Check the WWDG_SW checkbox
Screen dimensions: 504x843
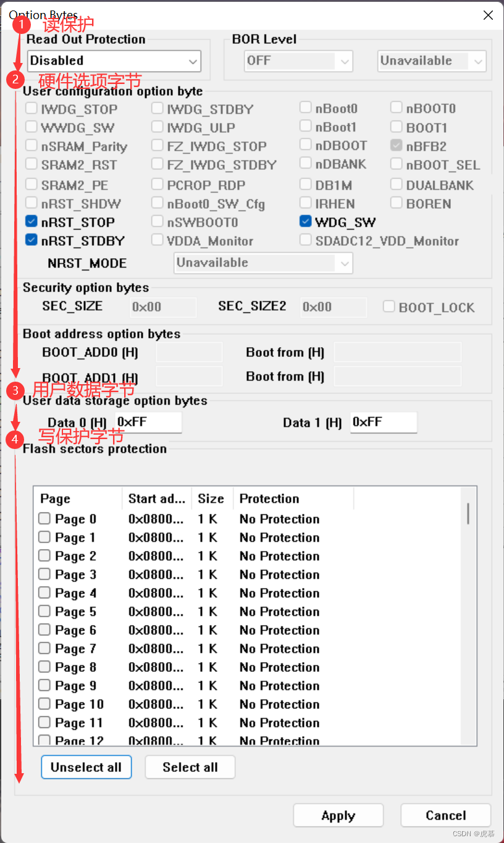(x=31, y=127)
